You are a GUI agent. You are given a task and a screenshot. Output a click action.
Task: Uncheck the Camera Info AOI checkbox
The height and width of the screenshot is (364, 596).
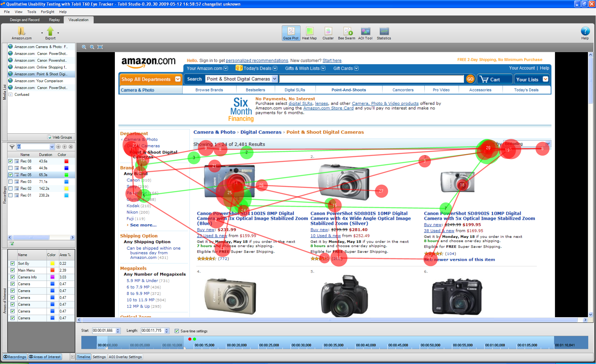[12, 277]
